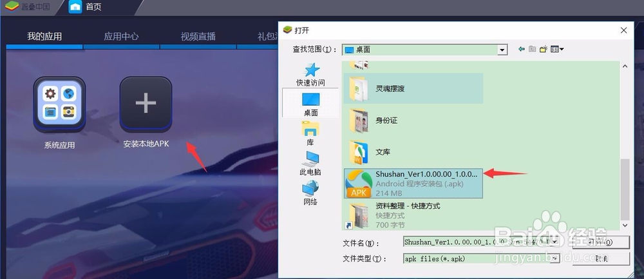
Task: Click the 700 字节 size text
Action: click(x=390, y=225)
